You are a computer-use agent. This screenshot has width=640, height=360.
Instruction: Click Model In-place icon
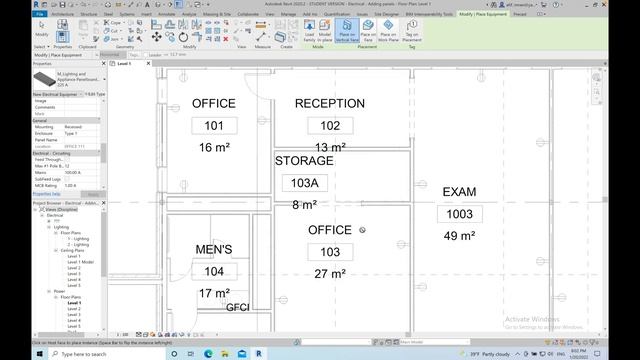point(324,31)
